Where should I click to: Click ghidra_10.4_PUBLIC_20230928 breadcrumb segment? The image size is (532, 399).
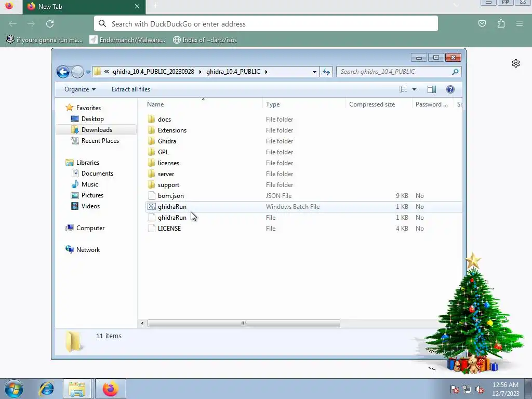153,72
